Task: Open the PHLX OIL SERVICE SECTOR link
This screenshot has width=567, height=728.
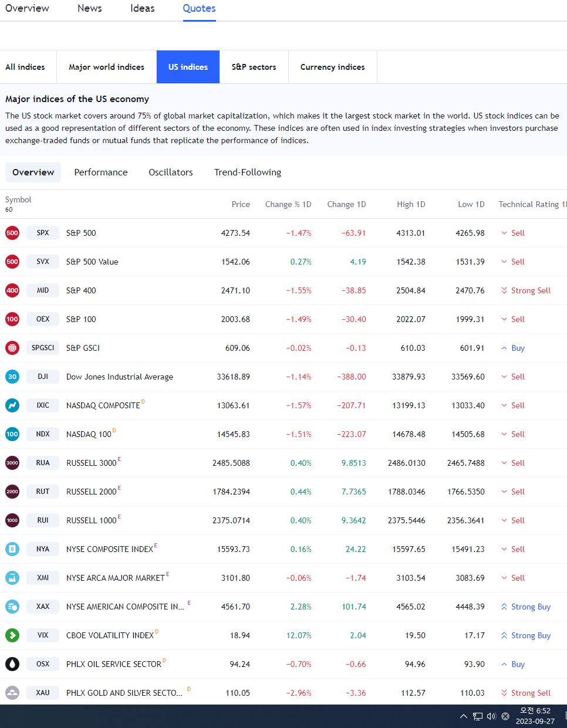Action: click(114, 664)
